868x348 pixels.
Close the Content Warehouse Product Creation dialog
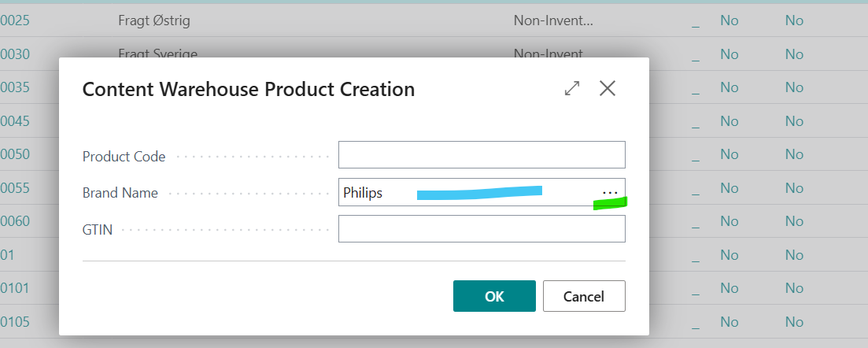607,89
